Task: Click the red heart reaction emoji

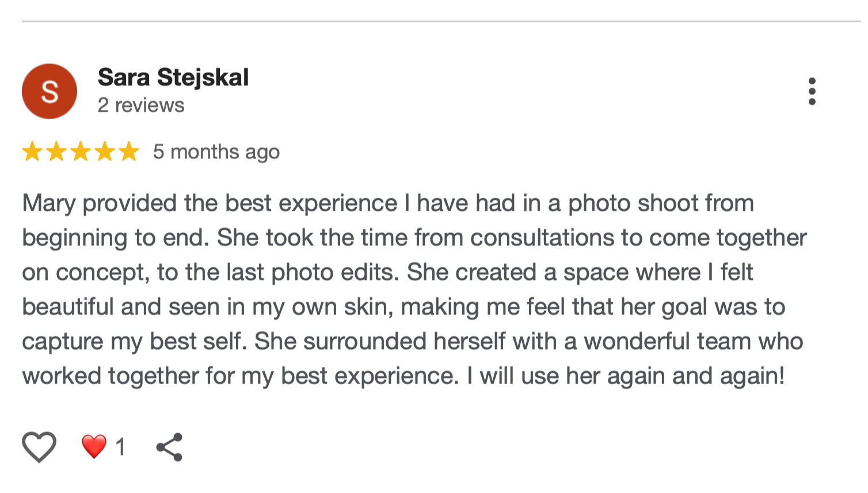Action: click(94, 446)
